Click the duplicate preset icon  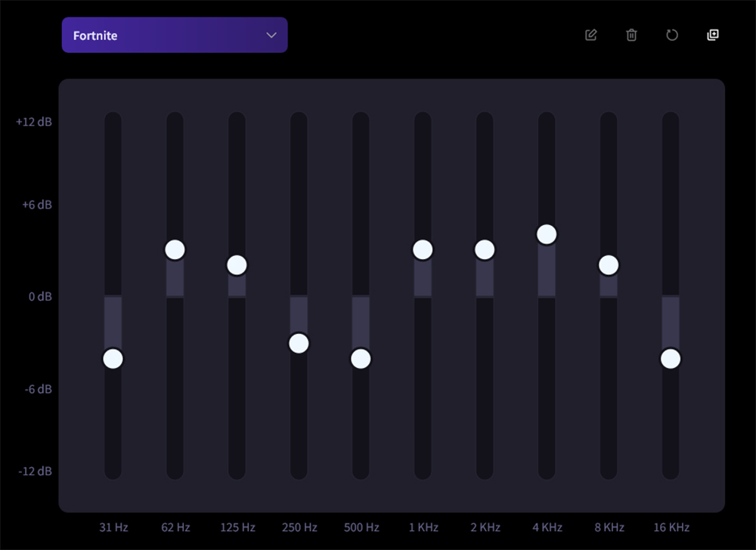pyautogui.click(x=712, y=35)
